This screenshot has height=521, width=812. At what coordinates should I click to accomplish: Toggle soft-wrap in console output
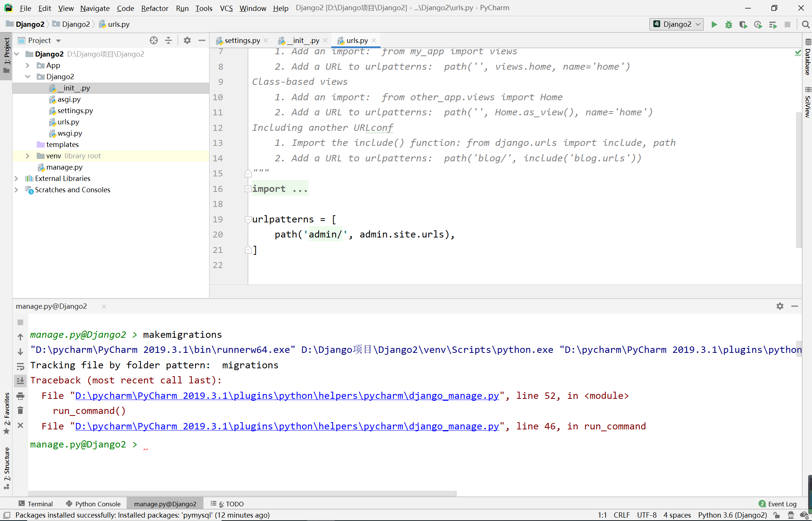coord(20,366)
